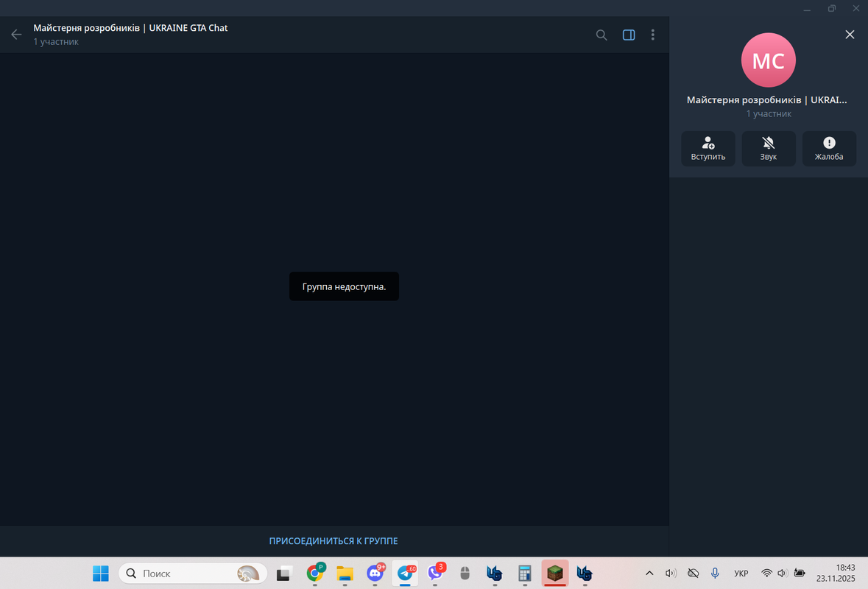Open Discord from the taskbar
868x589 pixels.
pos(375,573)
